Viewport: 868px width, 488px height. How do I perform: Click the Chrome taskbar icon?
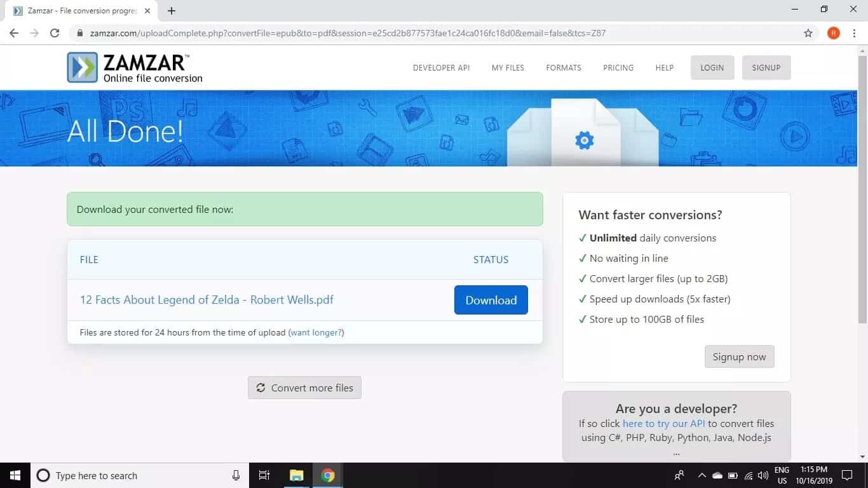(x=328, y=475)
